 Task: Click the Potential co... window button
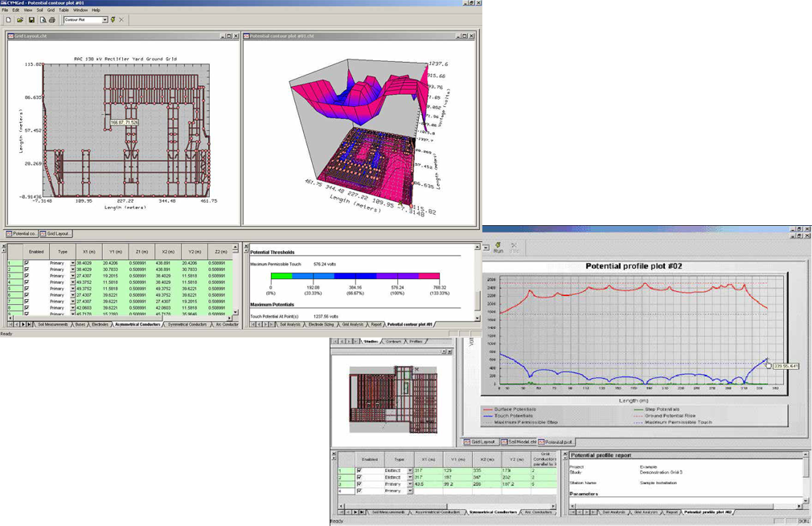tap(22, 234)
